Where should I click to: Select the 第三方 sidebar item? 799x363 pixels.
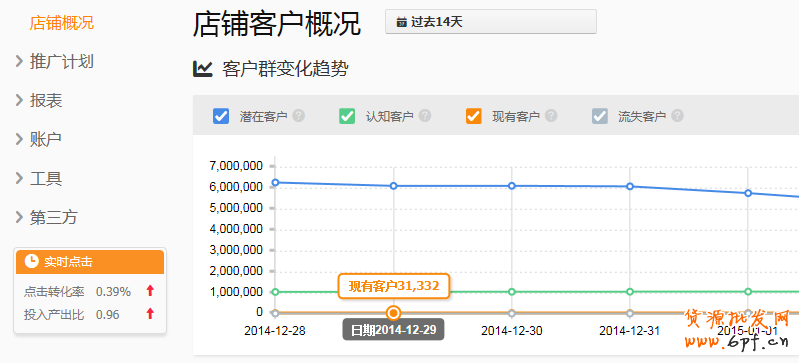click(47, 218)
